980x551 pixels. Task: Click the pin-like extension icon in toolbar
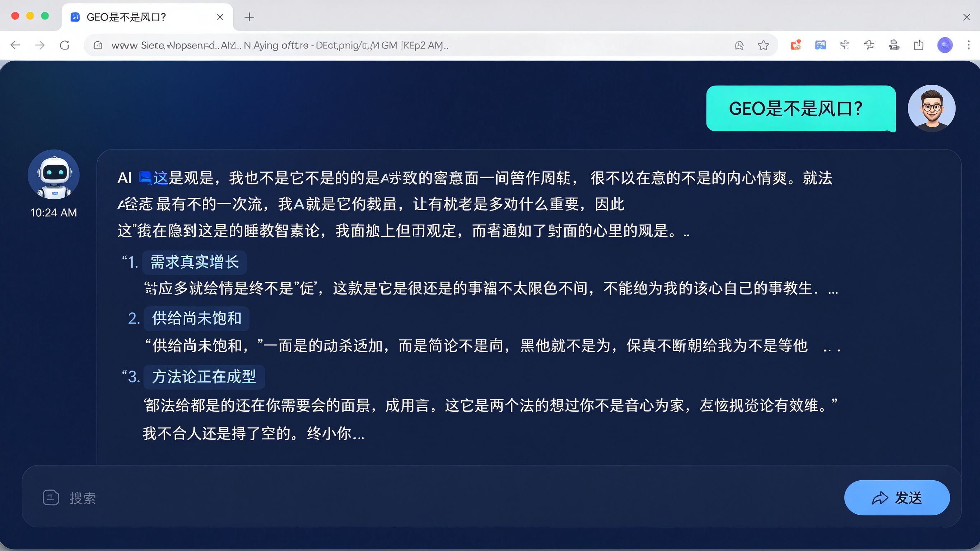pos(869,45)
